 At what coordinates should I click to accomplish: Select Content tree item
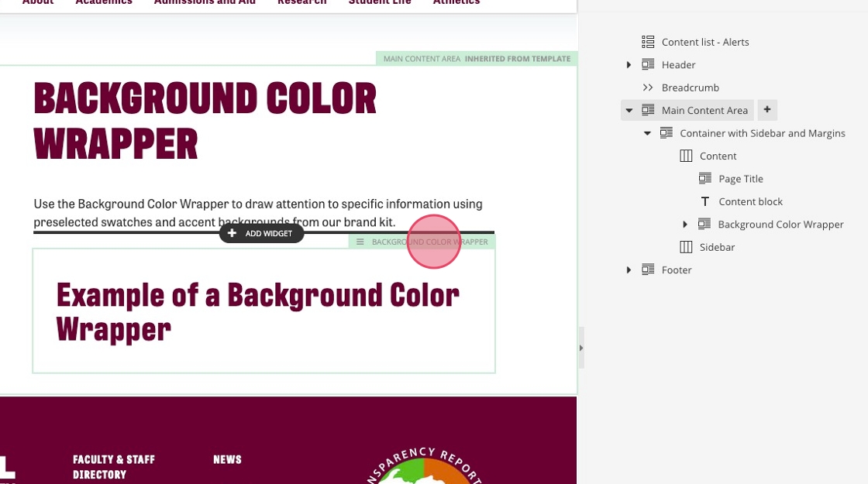pyautogui.click(x=718, y=156)
